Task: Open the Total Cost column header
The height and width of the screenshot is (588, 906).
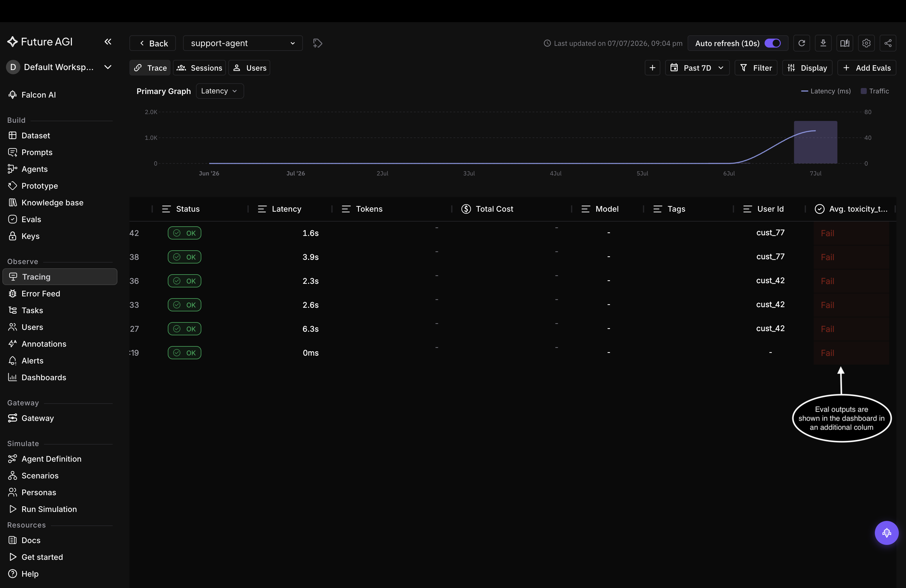Action: tap(487, 209)
